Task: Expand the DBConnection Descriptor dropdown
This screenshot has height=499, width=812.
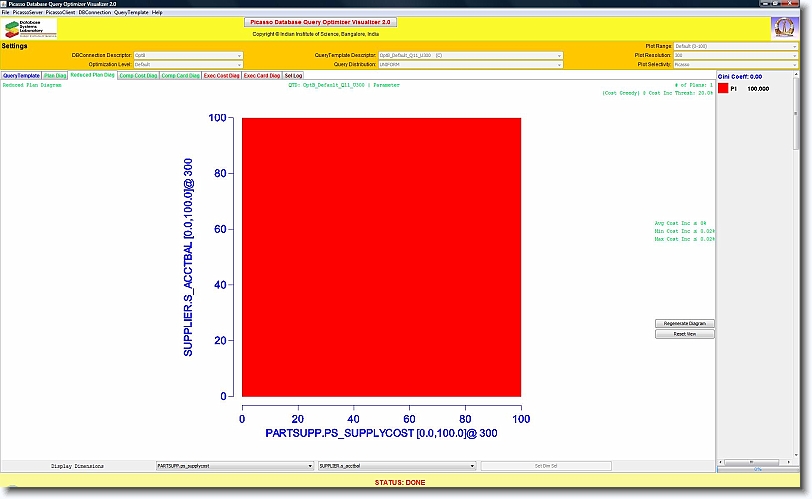Action: coord(188,55)
